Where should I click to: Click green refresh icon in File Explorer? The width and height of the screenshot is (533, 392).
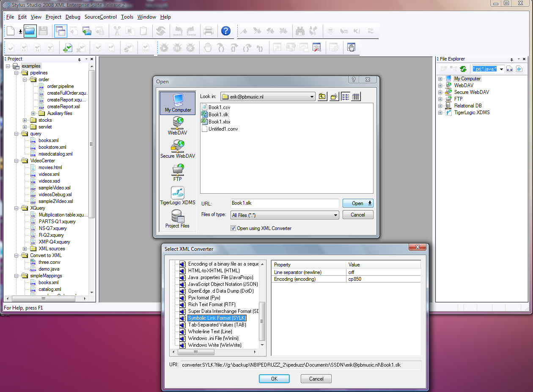click(x=463, y=69)
